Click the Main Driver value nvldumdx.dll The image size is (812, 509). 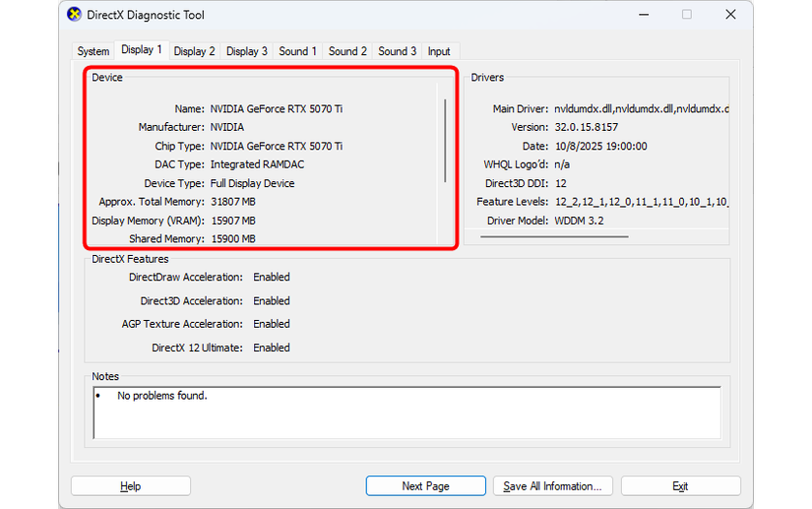pyautogui.click(x=641, y=108)
